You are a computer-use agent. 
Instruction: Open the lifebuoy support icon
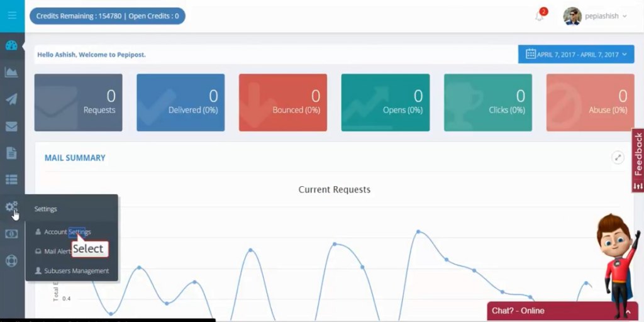(11, 261)
